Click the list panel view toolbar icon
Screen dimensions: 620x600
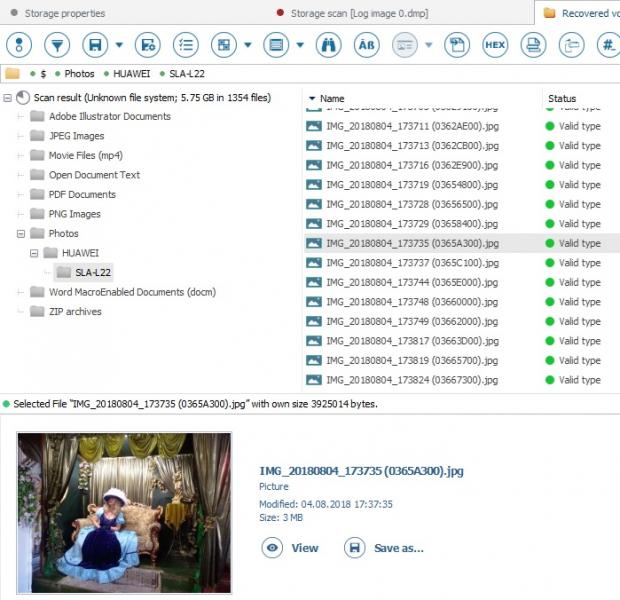tap(276, 45)
